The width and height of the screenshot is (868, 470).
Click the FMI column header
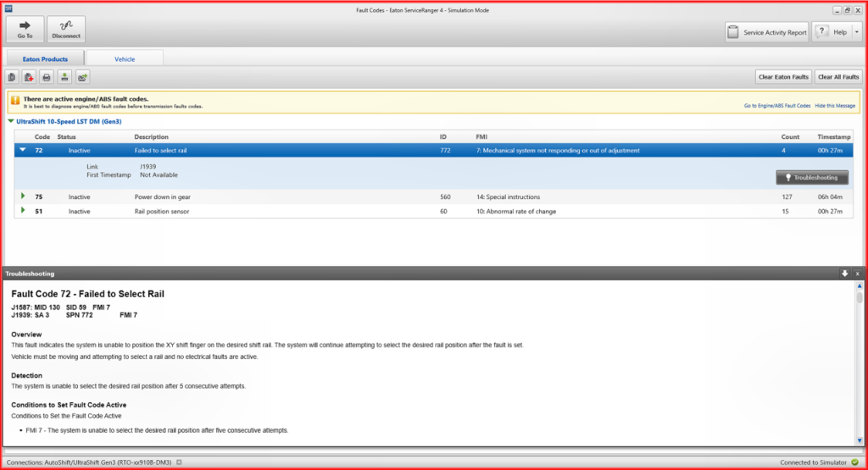(481, 136)
